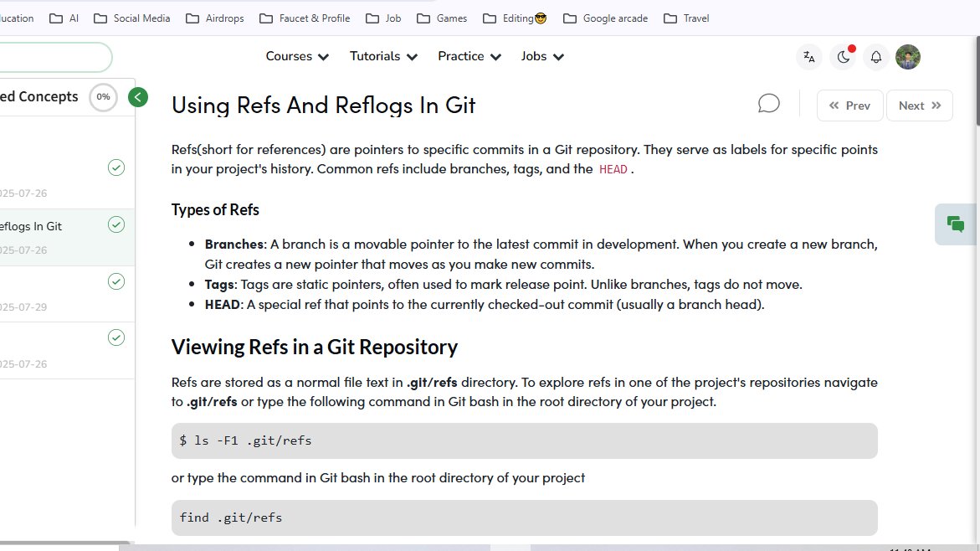Open notifications bell
The height and width of the screenshot is (551, 980).
coord(875,57)
